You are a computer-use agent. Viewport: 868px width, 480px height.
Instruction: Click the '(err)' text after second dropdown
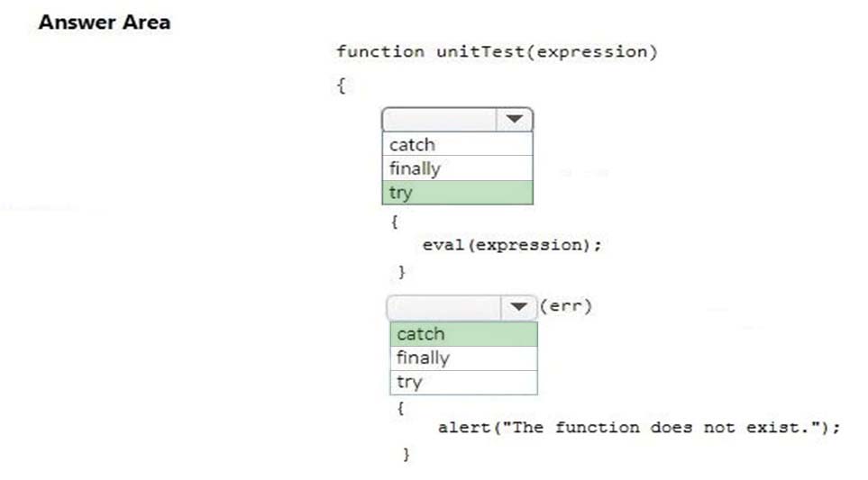566,306
